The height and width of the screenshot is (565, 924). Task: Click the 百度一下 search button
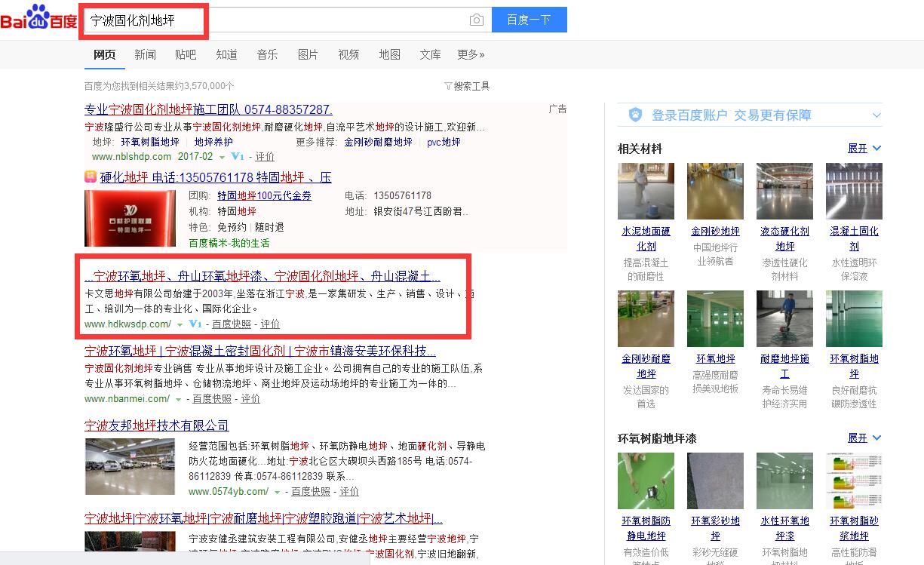[529, 20]
